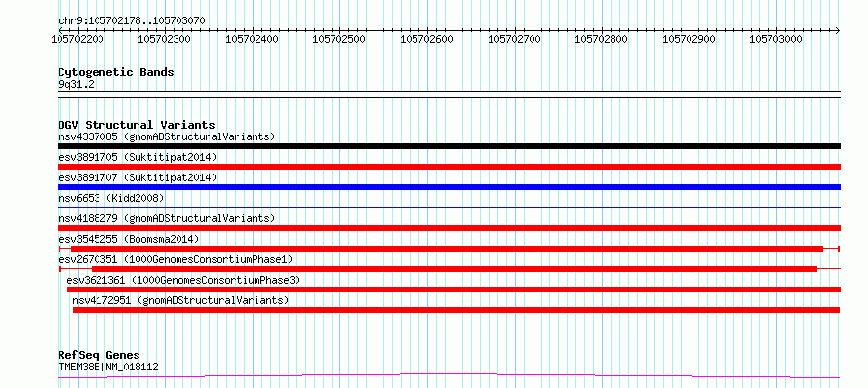Screen dimensions: 868x388
Task: Click the esv2670351 1000Genomes Phase1 bar
Action: click(449, 269)
